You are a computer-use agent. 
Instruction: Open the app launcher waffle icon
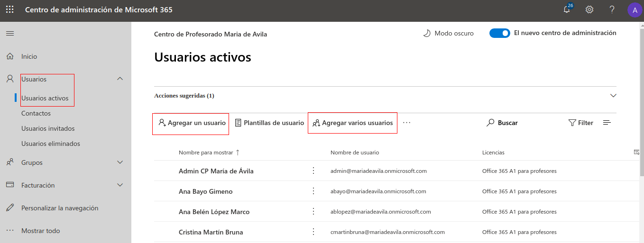click(x=9, y=9)
